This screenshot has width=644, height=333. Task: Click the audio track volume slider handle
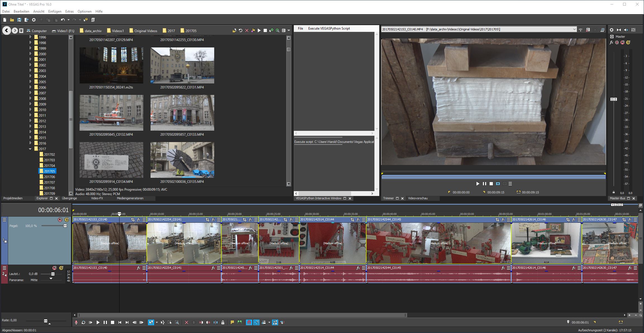[x=53, y=274]
